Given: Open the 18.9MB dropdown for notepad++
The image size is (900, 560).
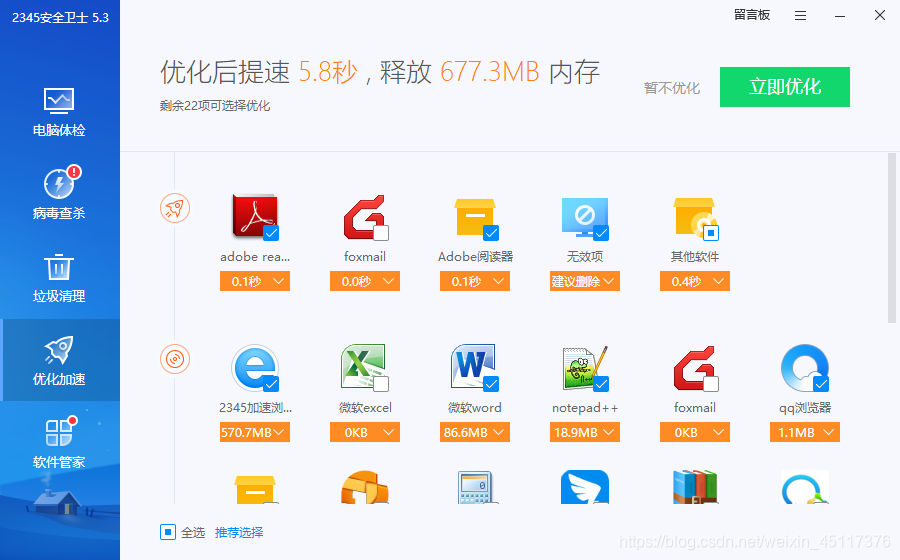Looking at the screenshot, I should [x=585, y=432].
